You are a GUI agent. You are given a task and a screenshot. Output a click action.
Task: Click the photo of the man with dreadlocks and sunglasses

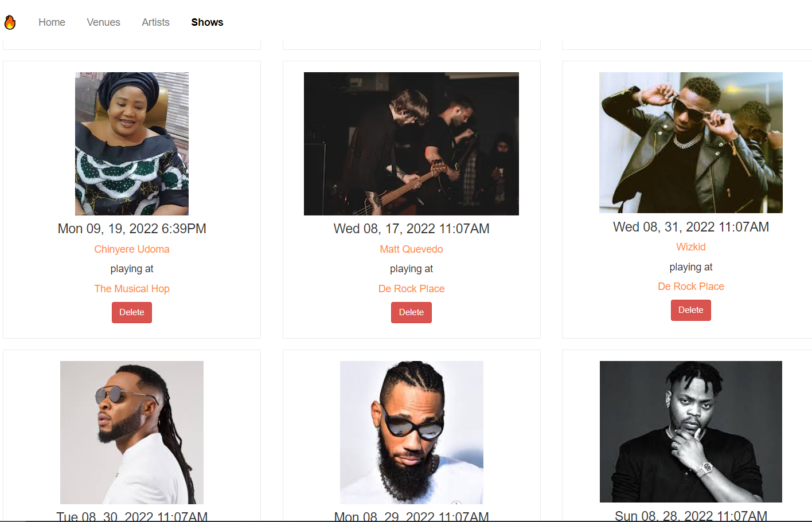pos(132,433)
